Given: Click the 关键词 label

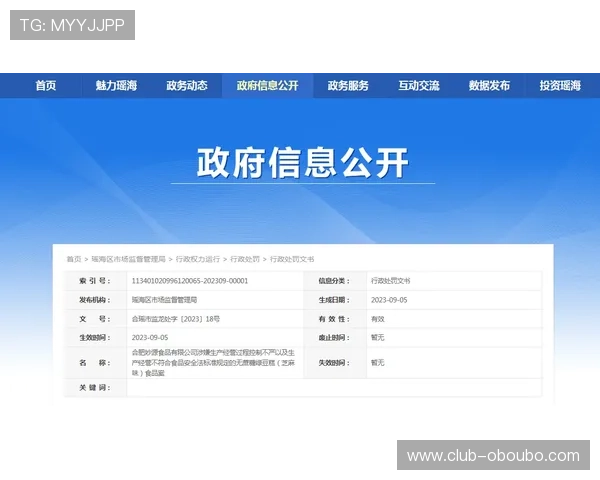Looking at the screenshot, I should pos(95,388).
